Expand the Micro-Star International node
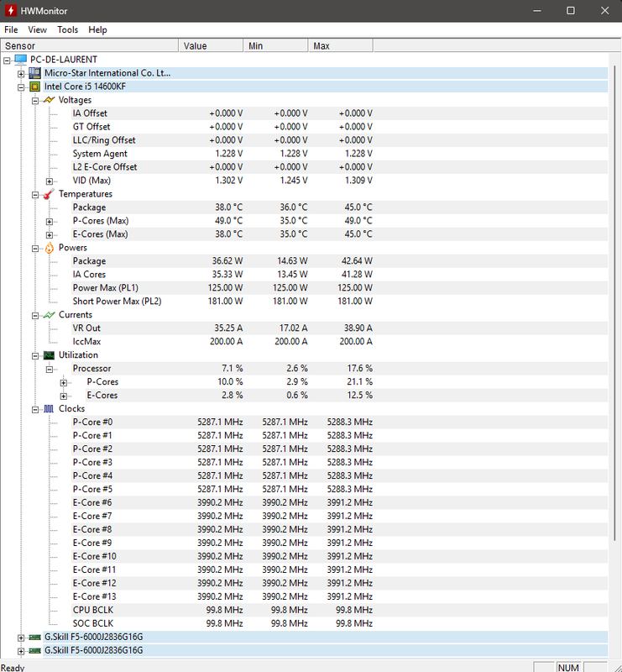This screenshot has height=672, width=622. tap(21, 74)
